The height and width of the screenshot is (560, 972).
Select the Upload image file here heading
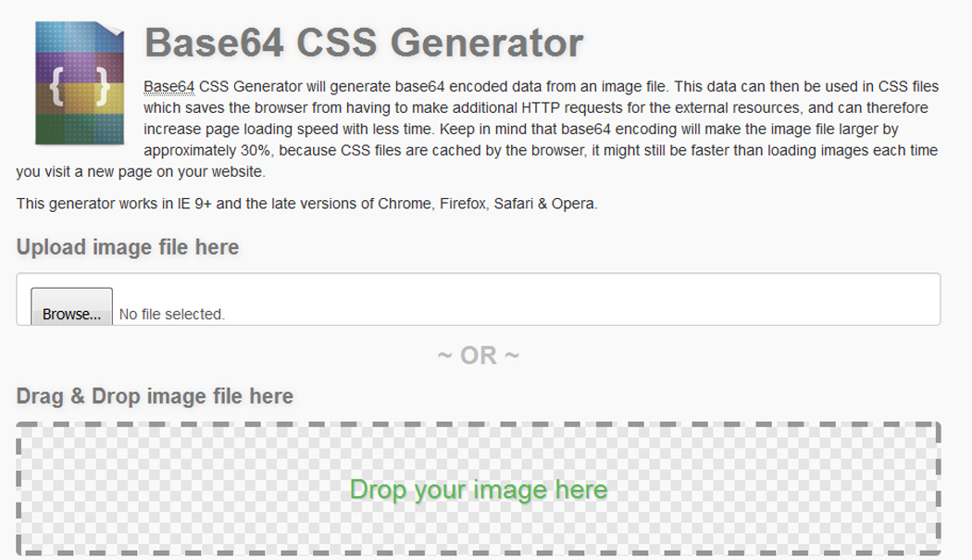(x=127, y=247)
